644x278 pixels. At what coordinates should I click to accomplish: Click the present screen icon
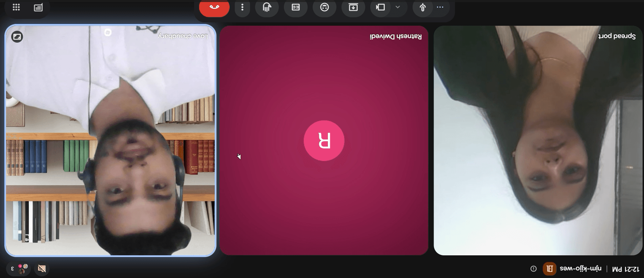click(353, 7)
